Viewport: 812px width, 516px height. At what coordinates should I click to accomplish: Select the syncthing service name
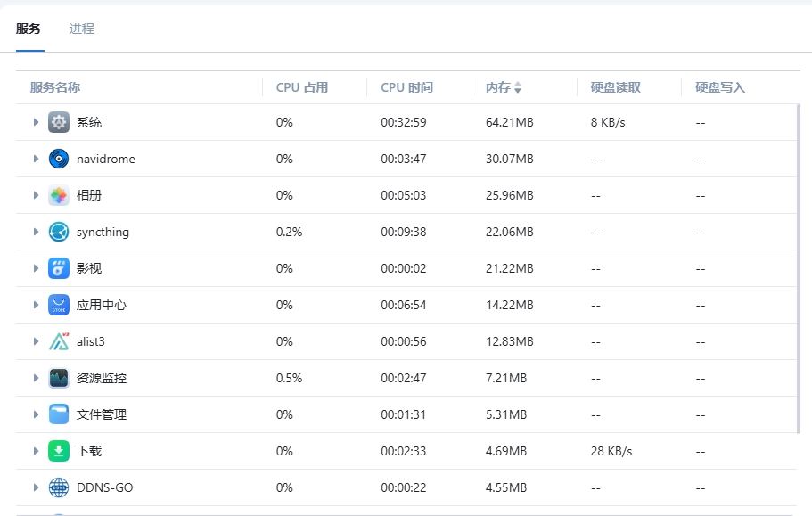103,233
